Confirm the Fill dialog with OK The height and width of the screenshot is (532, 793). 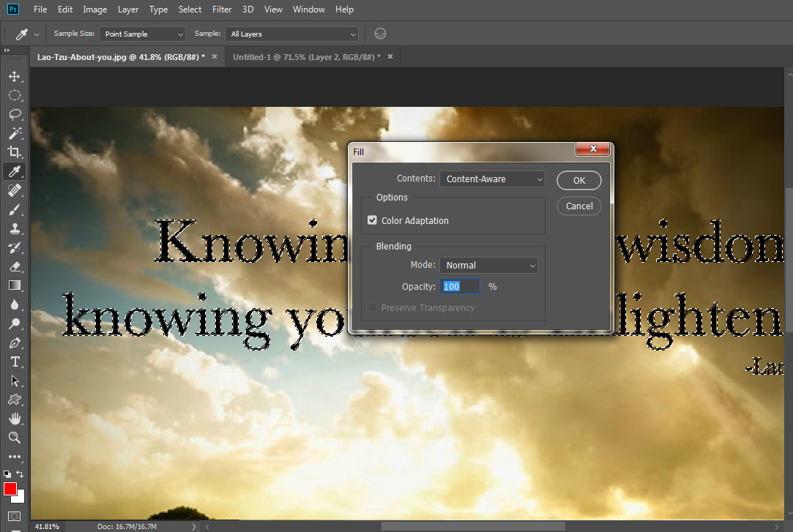[x=579, y=180]
